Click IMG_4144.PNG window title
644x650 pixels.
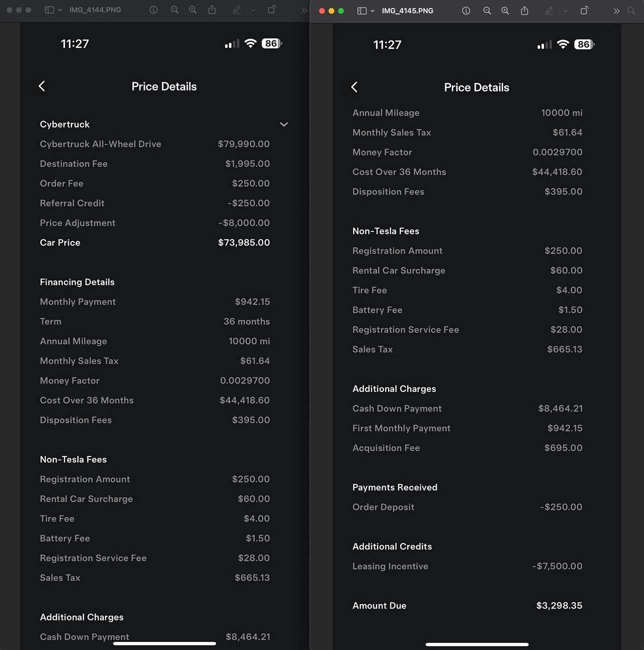pyautogui.click(x=95, y=10)
